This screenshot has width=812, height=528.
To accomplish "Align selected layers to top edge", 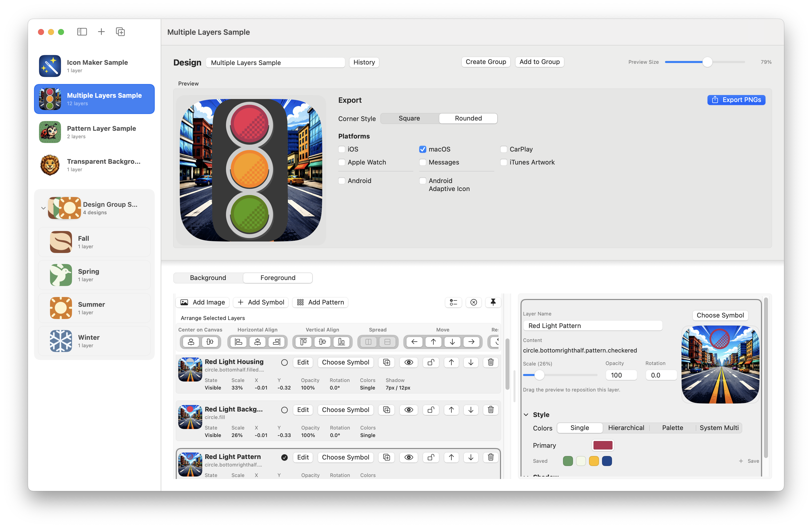I will click(x=303, y=342).
